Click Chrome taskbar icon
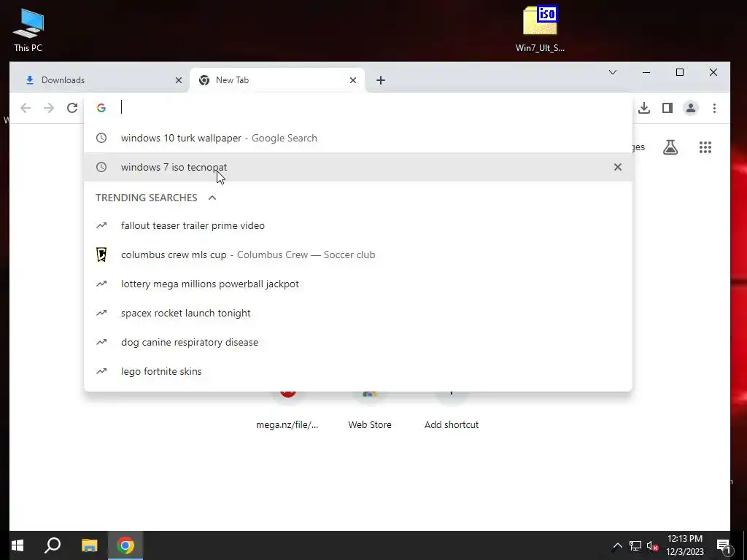Viewport: 747px width, 560px height. 125,545
